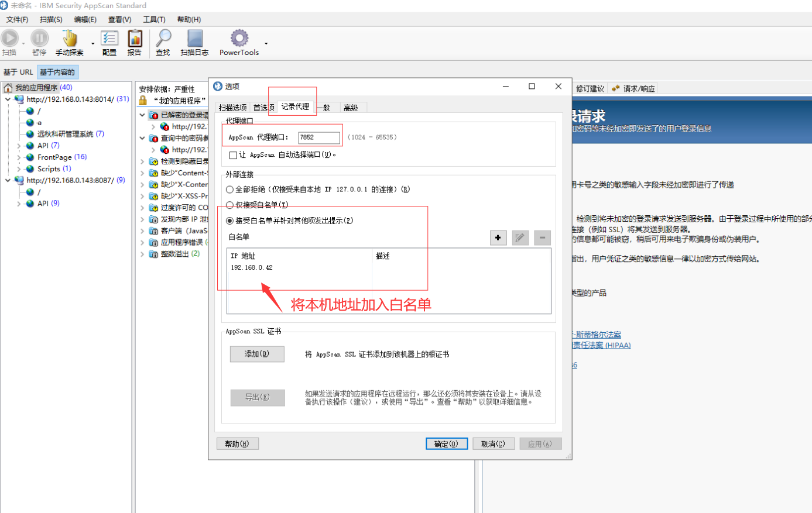Open the 责任法案 (HIPAA) link
This screenshot has width=812, height=513.
click(601, 345)
